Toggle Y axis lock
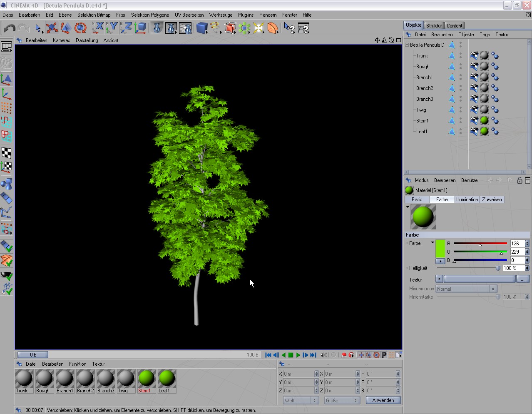The image size is (532, 414). point(112,28)
